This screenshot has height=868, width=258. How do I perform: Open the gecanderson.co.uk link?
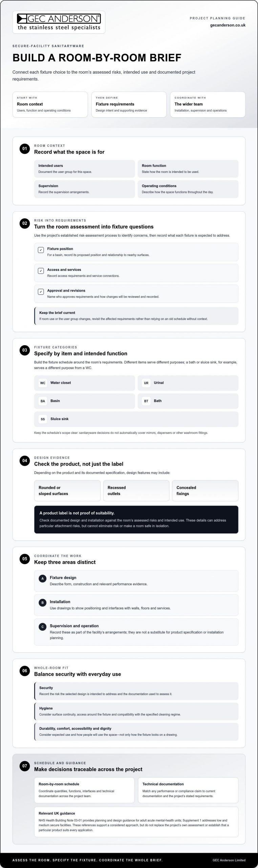228,25
